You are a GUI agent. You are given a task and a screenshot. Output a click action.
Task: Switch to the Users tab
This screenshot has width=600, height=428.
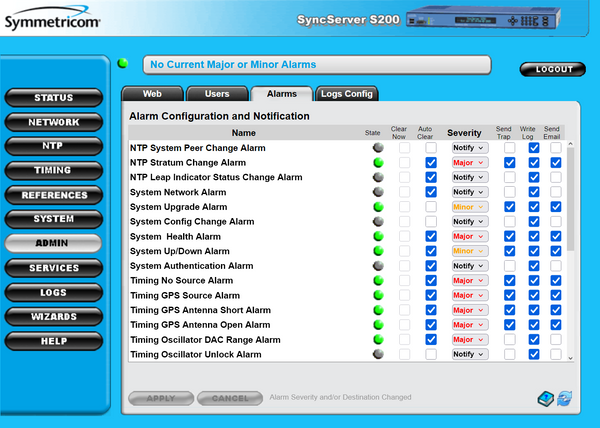(216, 94)
